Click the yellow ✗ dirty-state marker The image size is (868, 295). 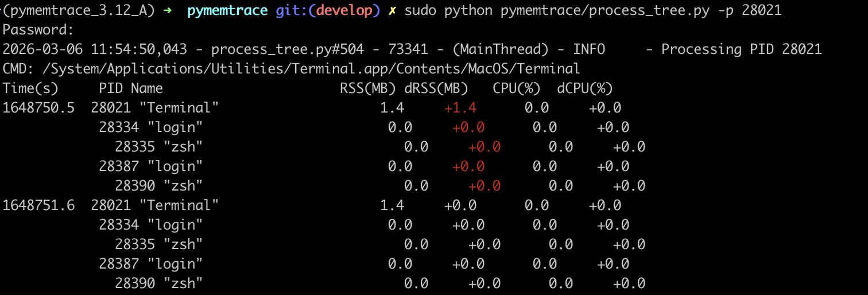click(x=392, y=11)
